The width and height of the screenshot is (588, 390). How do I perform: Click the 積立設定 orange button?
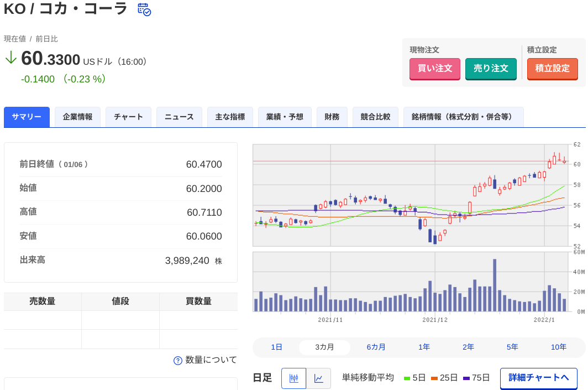point(553,69)
